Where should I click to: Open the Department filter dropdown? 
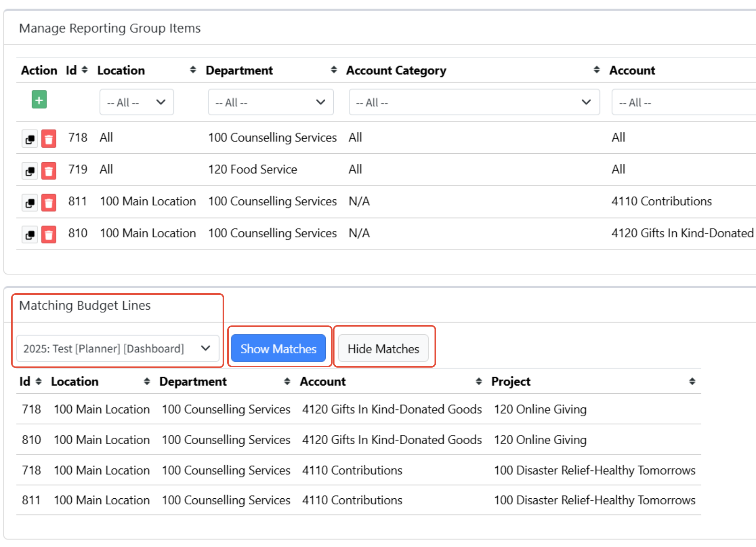click(271, 102)
